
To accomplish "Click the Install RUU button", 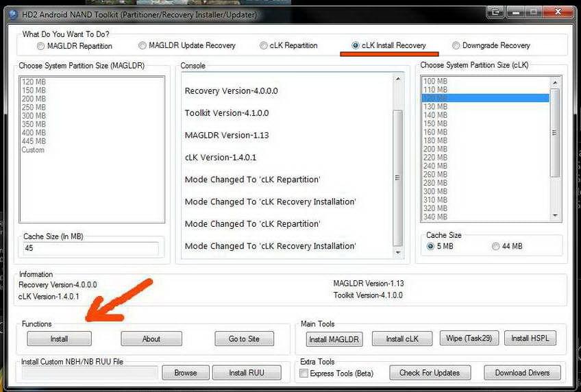I will (x=245, y=373).
